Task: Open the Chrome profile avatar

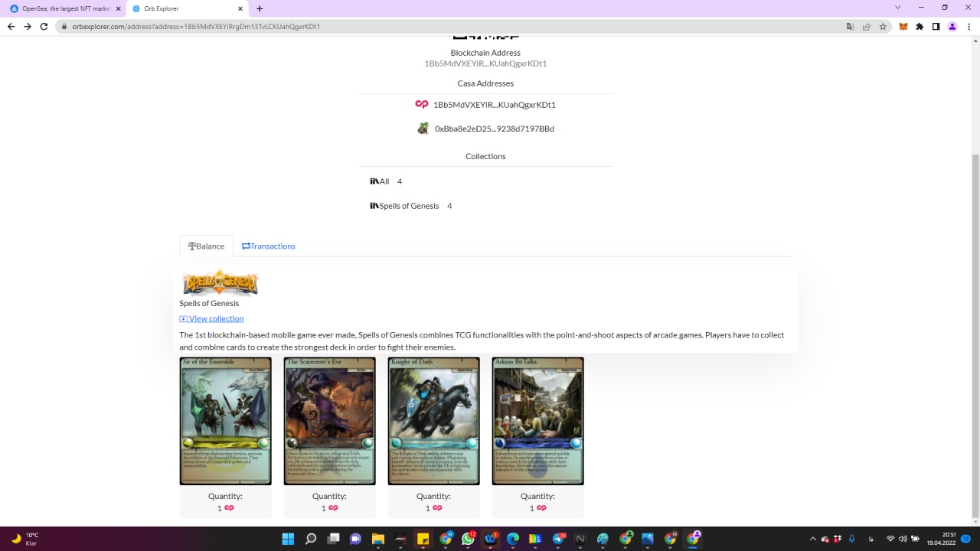Action: point(952,26)
